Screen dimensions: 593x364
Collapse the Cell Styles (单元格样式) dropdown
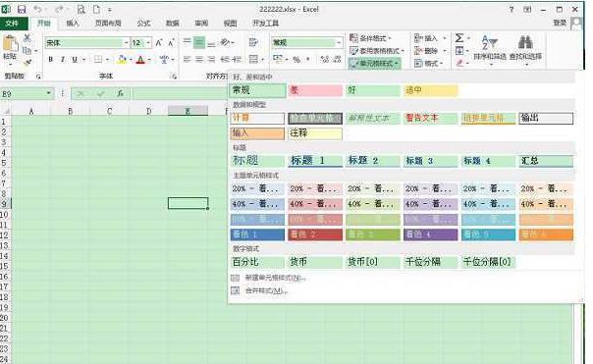[x=374, y=63]
